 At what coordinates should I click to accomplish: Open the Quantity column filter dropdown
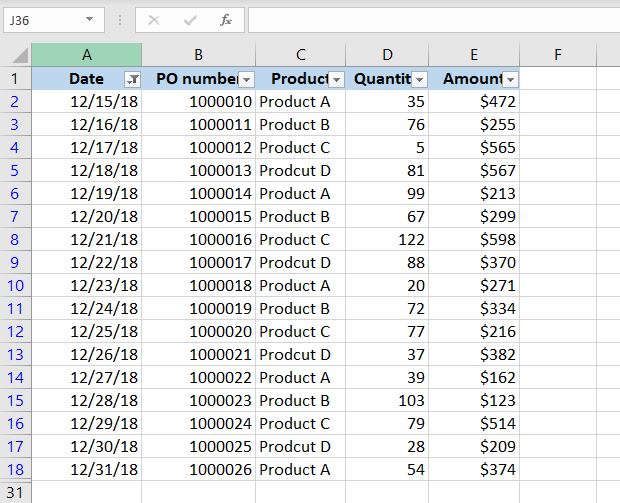click(419, 79)
